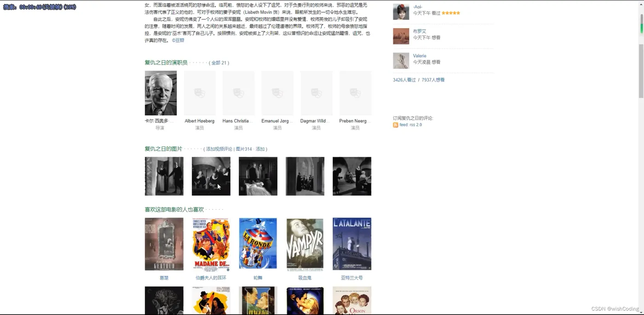
Task: Open the second film still under the cursor
Action: pos(211,176)
